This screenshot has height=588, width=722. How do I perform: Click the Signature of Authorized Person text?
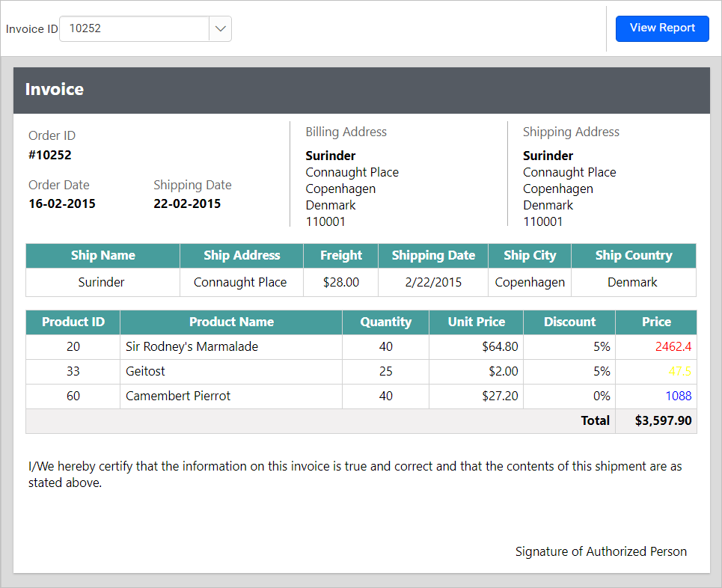point(601,551)
